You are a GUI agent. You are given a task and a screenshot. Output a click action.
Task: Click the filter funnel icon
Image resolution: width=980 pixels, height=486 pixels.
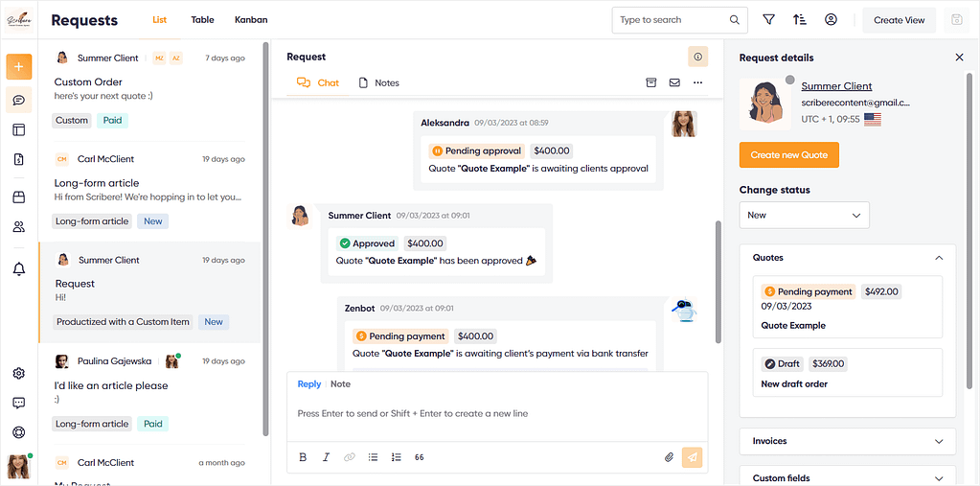[768, 20]
